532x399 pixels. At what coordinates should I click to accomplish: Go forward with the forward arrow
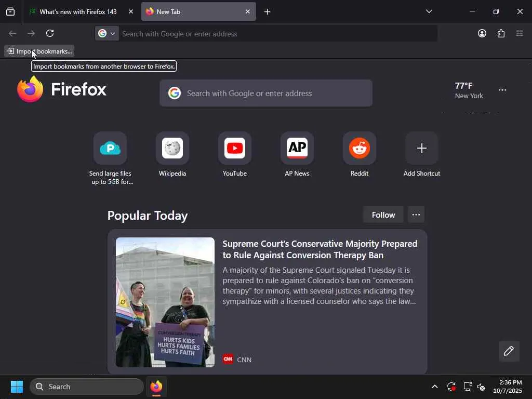click(31, 33)
